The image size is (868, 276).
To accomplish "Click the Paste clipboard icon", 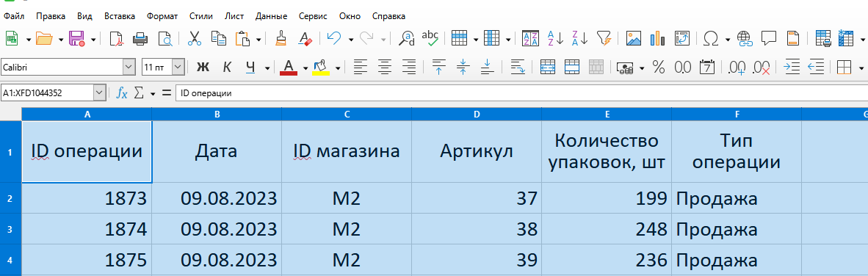I will tap(242, 38).
